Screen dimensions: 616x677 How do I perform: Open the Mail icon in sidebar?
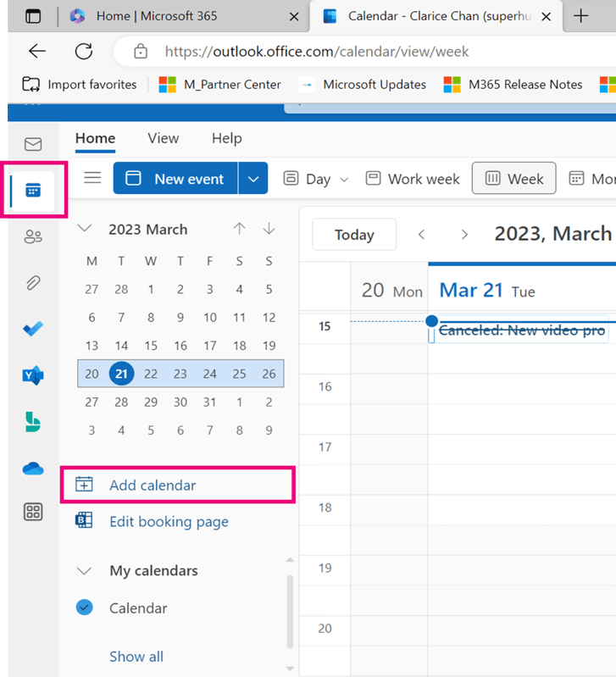pyautogui.click(x=33, y=144)
